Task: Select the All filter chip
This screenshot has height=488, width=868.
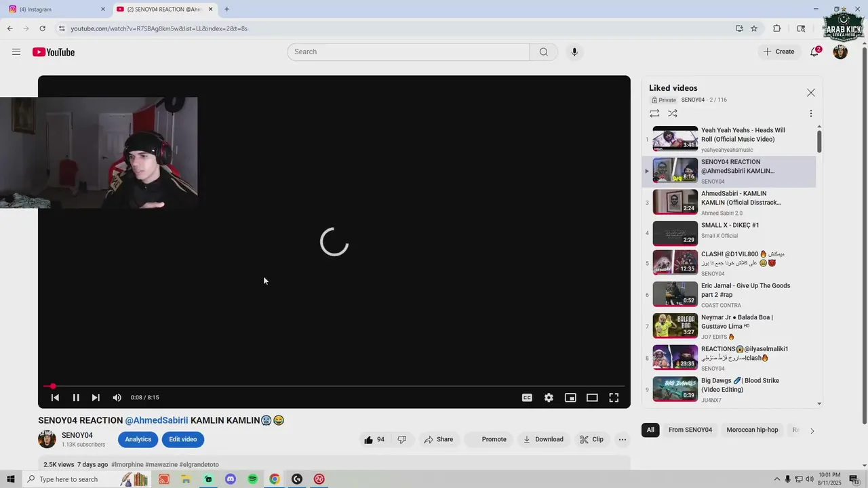Action: (x=650, y=430)
